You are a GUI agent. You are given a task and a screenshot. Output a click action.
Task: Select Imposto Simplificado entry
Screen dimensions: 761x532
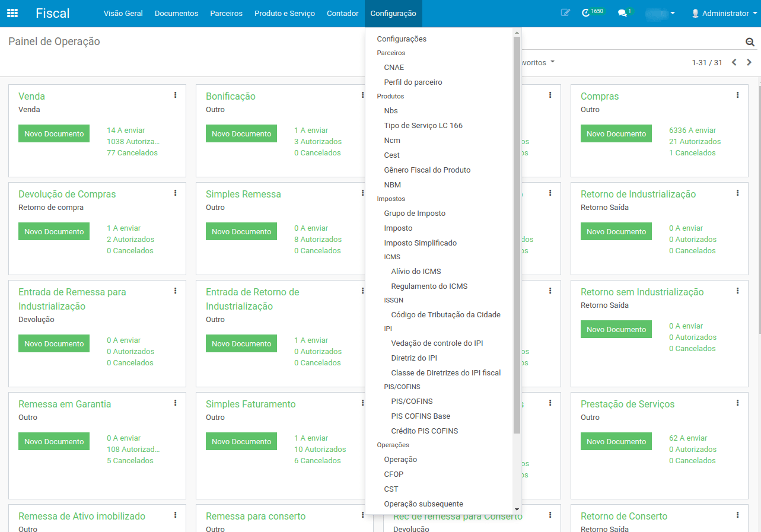pyautogui.click(x=421, y=243)
